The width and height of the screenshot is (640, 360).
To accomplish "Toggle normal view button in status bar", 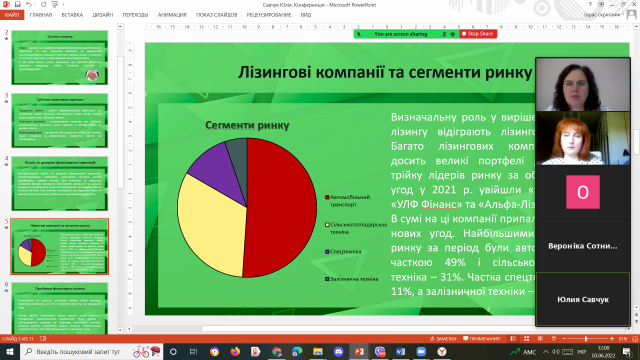I will tap(513, 339).
